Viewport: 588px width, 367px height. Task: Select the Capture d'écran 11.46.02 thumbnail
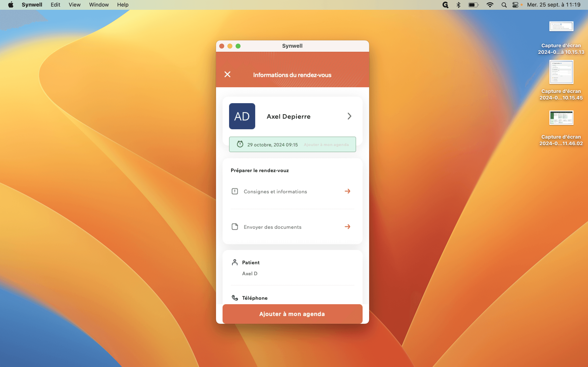coord(561,118)
